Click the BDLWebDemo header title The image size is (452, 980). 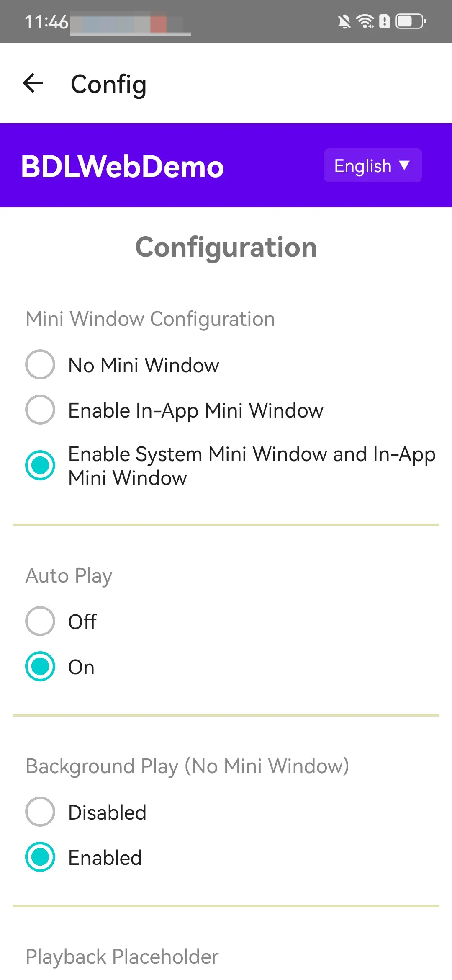click(122, 166)
